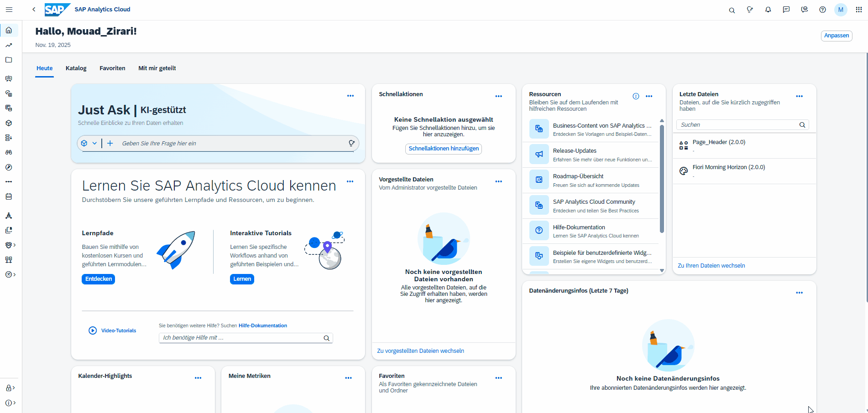
Task: Open the Letzte Dateien card options menu
Action: click(x=799, y=96)
